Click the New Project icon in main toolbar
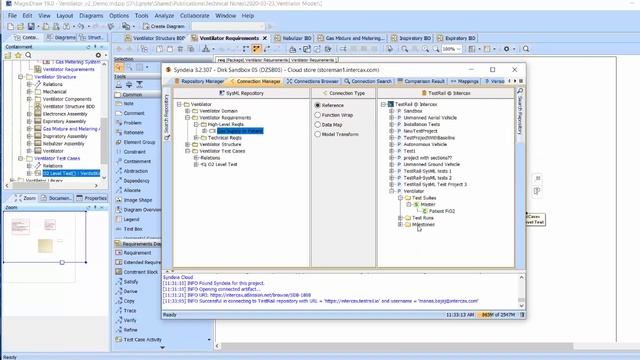Image resolution: width=640 pixels, height=360 pixels. [x=10, y=27]
